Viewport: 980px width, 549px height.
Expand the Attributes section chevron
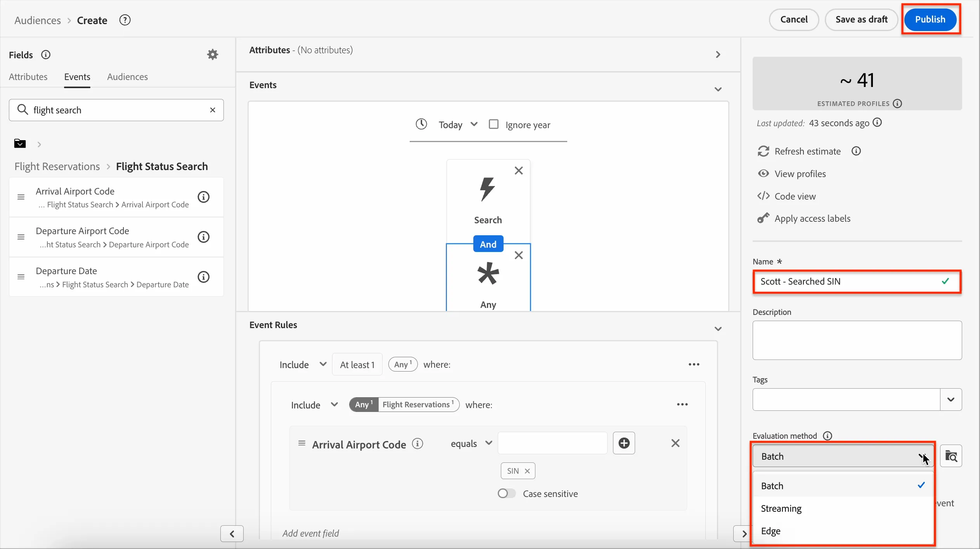tap(718, 55)
